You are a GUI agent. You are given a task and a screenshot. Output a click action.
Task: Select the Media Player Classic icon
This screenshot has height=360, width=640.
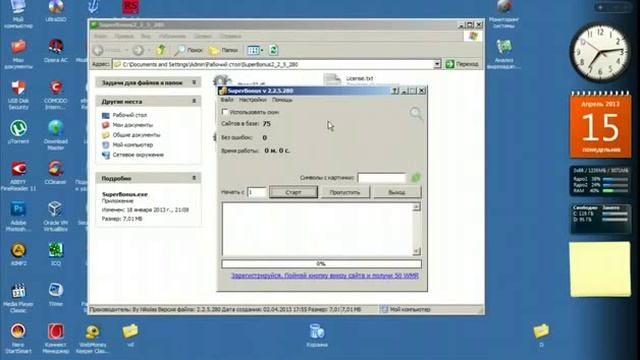[x=18, y=298]
